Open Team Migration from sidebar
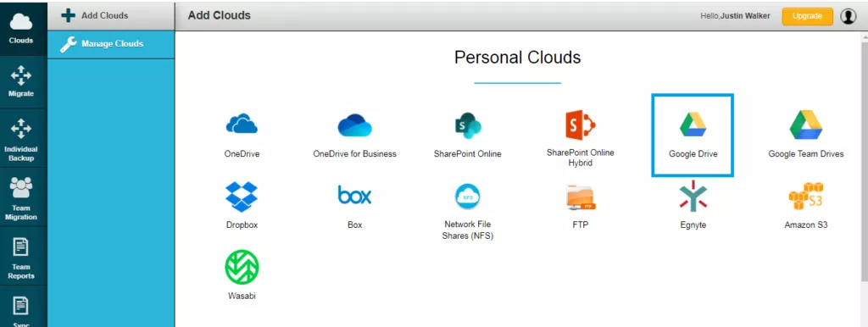 pyautogui.click(x=21, y=199)
